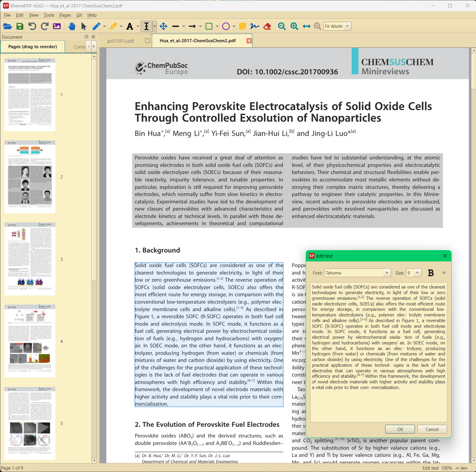Screen dimensions: 476x472
Task: Open the Git menu
Action: click(79, 15)
